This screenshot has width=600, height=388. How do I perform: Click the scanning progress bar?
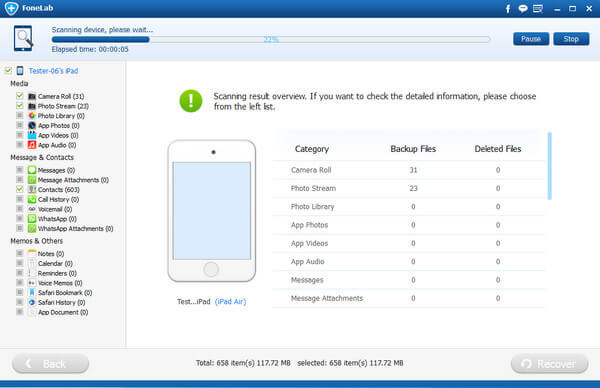click(271, 39)
